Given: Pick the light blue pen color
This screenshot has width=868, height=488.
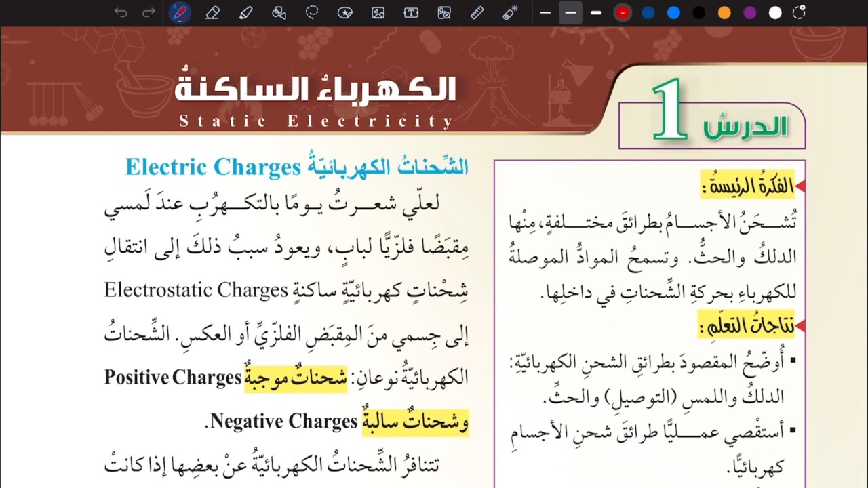Looking at the screenshot, I should pos(673,13).
